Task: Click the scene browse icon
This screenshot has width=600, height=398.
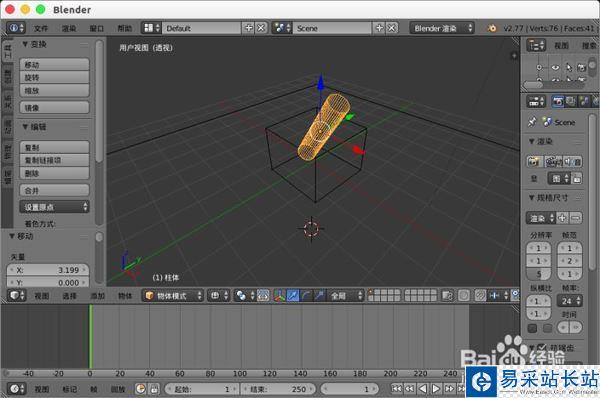Action: pos(282,28)
